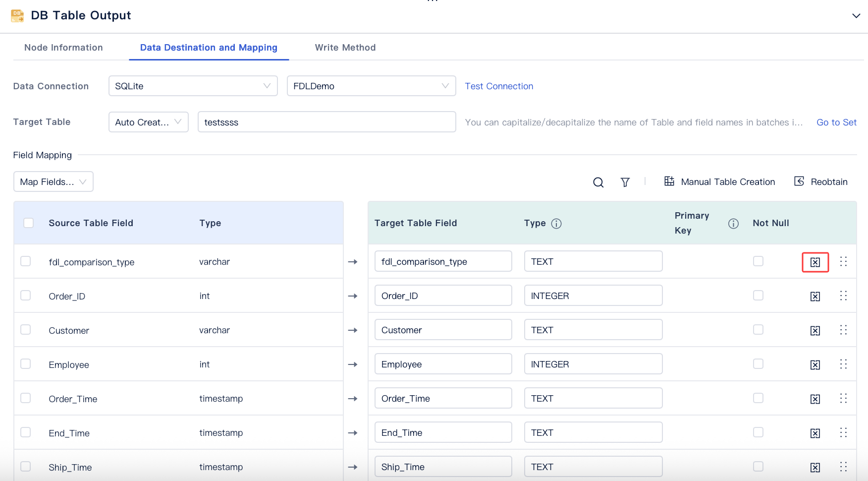The width and height of the screenshot is (868, 481).
Task: Switch to the Write Method tab
Action: point(345,48)
